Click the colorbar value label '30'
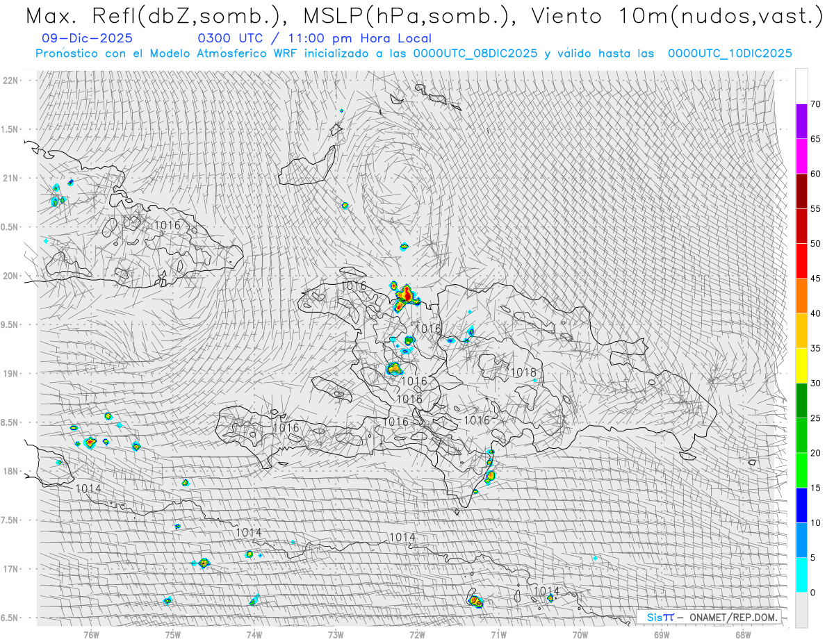834x644 pixels. [815, 383]
